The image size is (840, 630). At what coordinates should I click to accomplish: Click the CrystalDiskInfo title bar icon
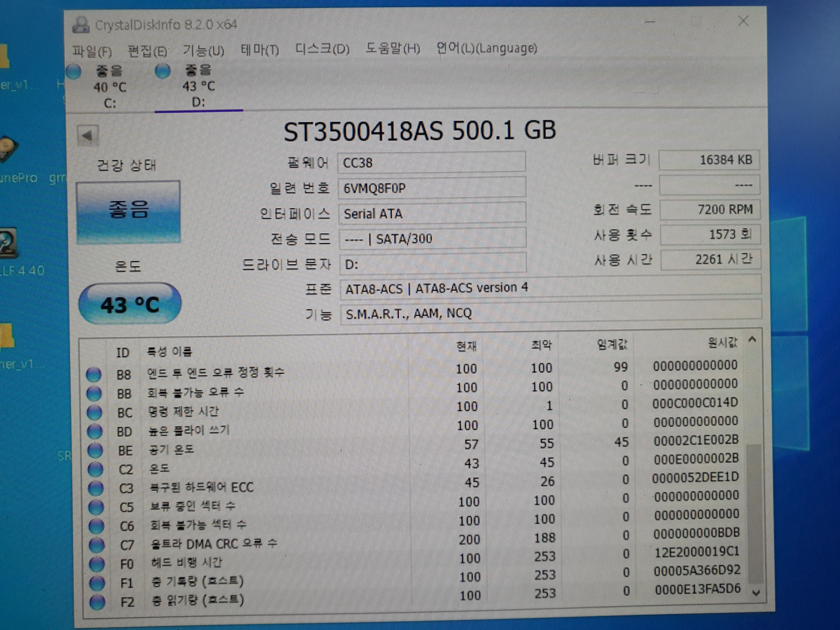[x=80, y=25]
